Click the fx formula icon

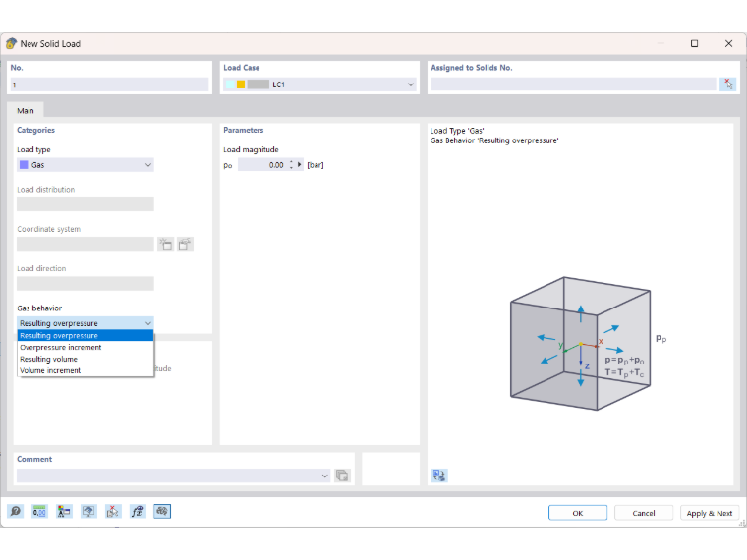(138, 512)
